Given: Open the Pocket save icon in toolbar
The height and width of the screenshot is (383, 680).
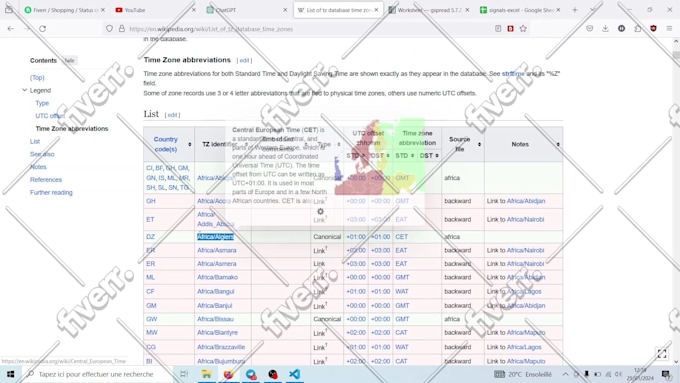Looking at the screenshot, I should [x=589, y=29].
